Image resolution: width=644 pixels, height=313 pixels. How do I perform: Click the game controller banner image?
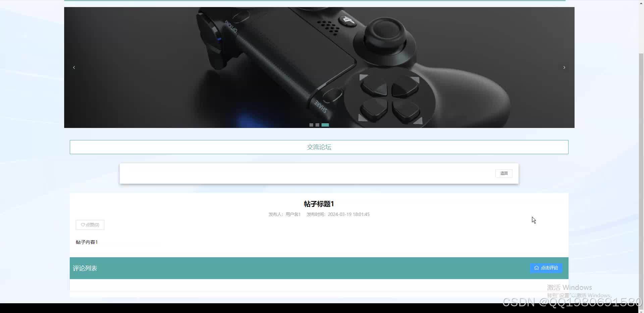[x=319, y=68]
